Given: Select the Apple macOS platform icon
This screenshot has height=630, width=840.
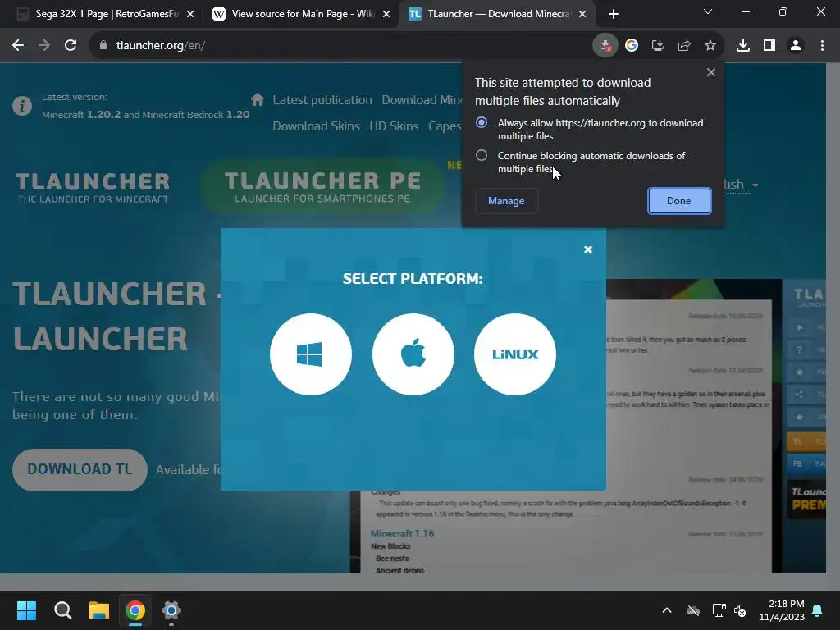Looking at the screenshot, I should [413, 354].
